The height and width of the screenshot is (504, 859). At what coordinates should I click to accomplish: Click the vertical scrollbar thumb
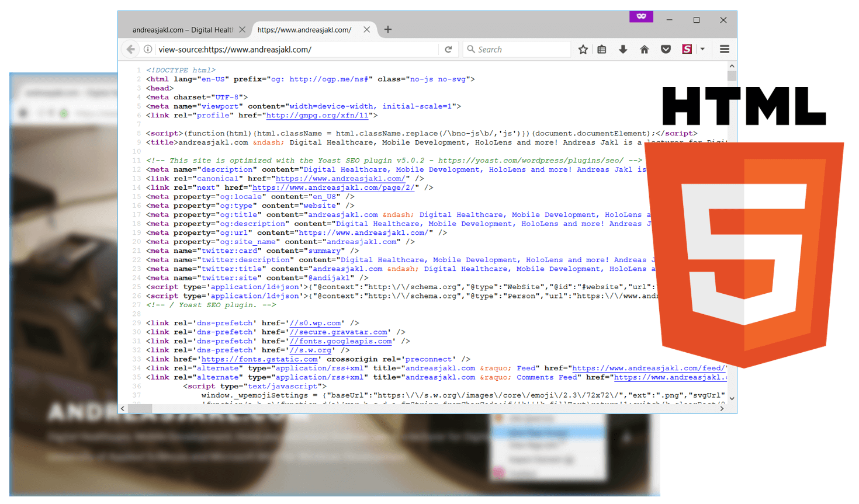(732, 76)
